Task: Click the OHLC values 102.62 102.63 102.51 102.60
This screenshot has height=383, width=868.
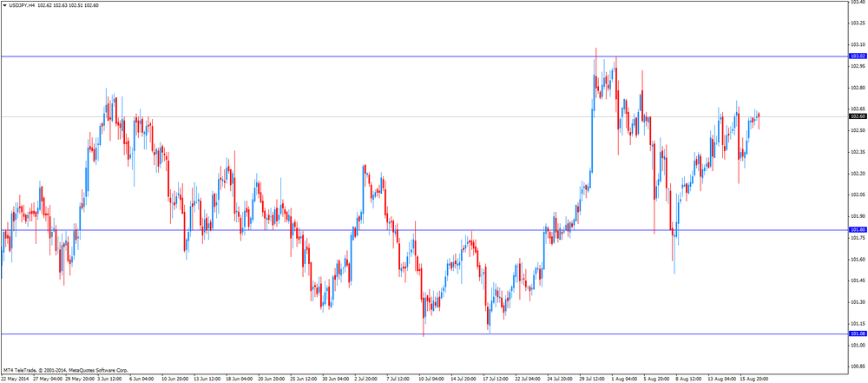Action: pos(68,5)
